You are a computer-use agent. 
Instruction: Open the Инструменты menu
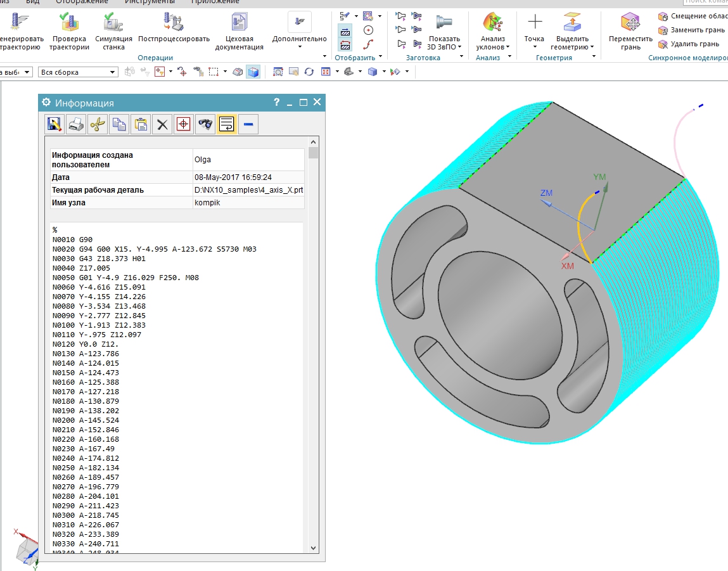pos(150,2)
